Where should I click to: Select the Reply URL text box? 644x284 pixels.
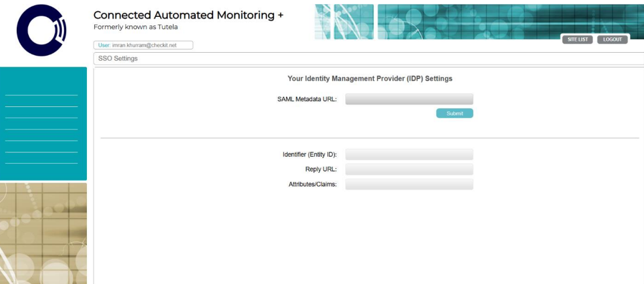click(x=409, y=169)
